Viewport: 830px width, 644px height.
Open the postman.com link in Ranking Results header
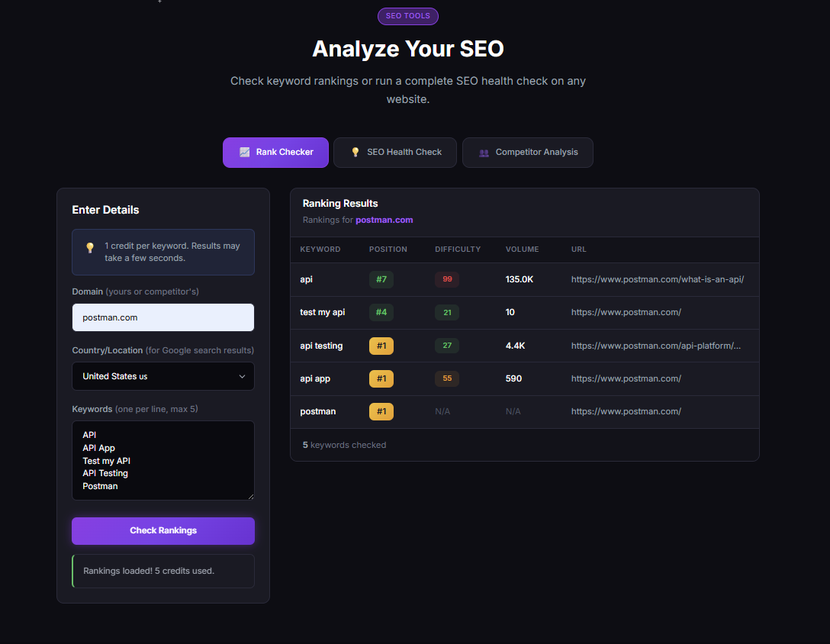(384, 220)
